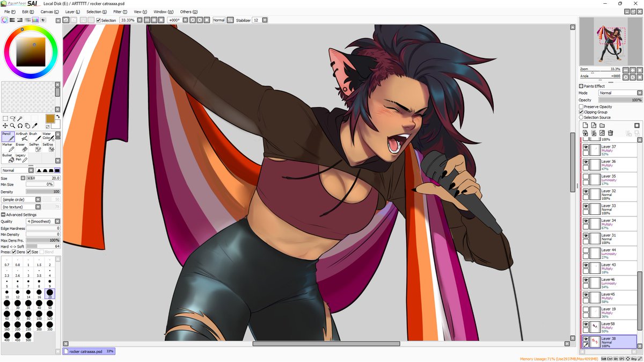Viewport: 644px width, 362px height.
Task: Toggle the Press Dens checkbox
Action: [14, 252]
